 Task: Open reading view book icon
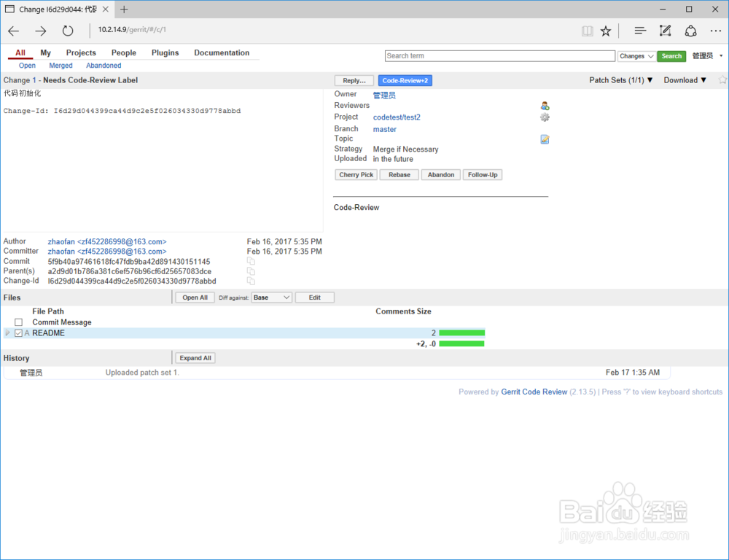click(587, 31)
